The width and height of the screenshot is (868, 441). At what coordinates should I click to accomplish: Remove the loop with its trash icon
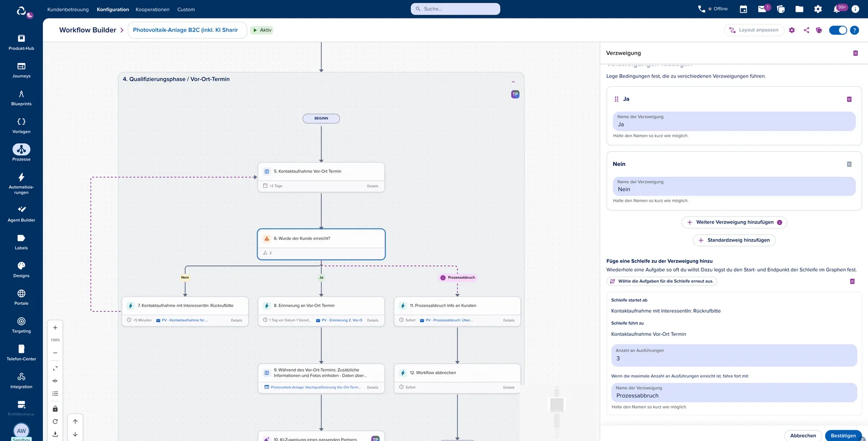pyautogui.click(x=852, y=282)
